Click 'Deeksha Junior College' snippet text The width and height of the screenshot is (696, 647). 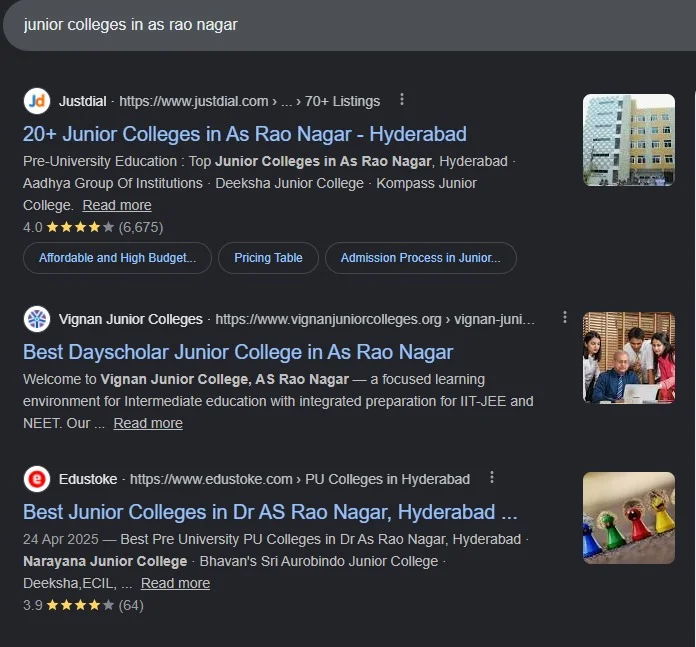pos(289,183)
